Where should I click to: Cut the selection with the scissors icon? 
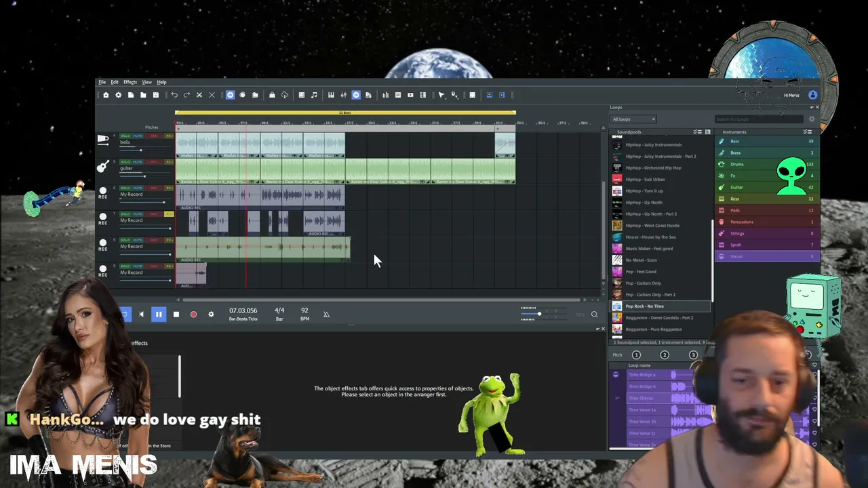(x=199, y=95)
